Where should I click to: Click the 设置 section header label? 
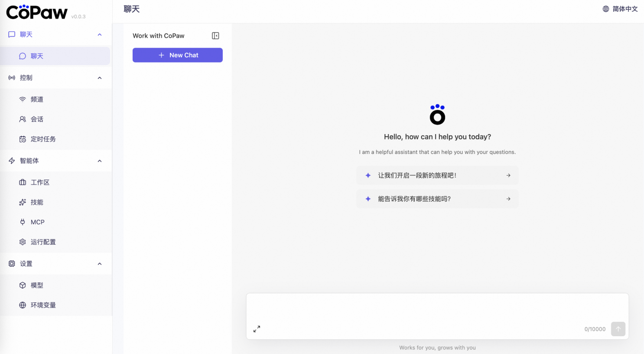[26, 263]
